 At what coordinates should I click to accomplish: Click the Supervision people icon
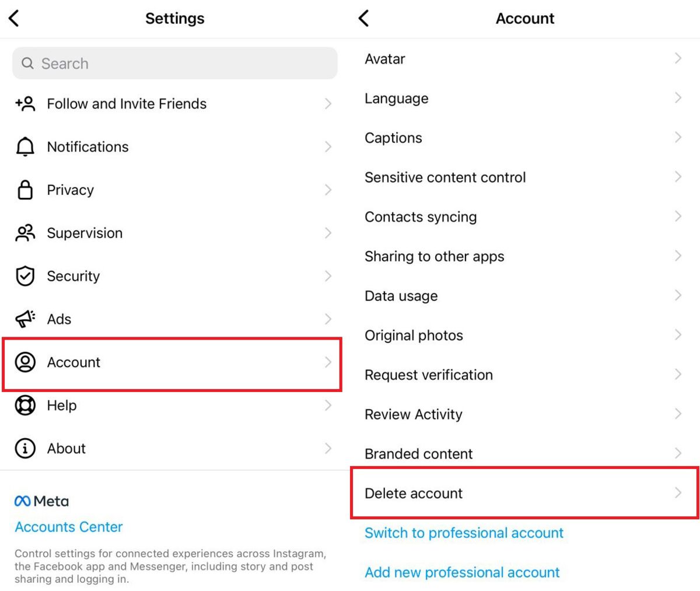(x=25, y=233)
